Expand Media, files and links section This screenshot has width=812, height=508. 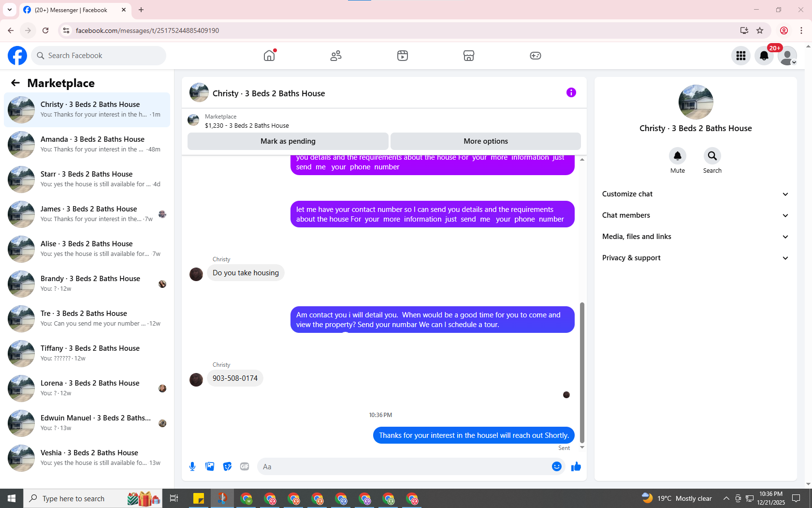point(696,237)
